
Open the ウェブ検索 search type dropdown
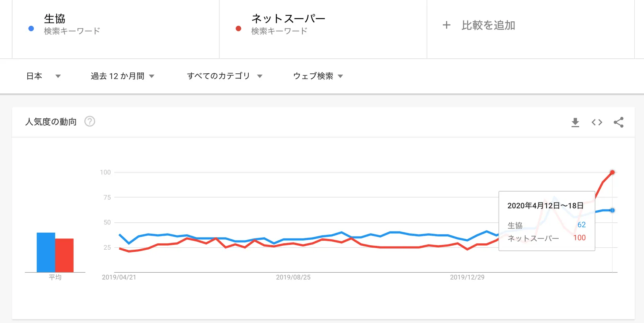318,76
